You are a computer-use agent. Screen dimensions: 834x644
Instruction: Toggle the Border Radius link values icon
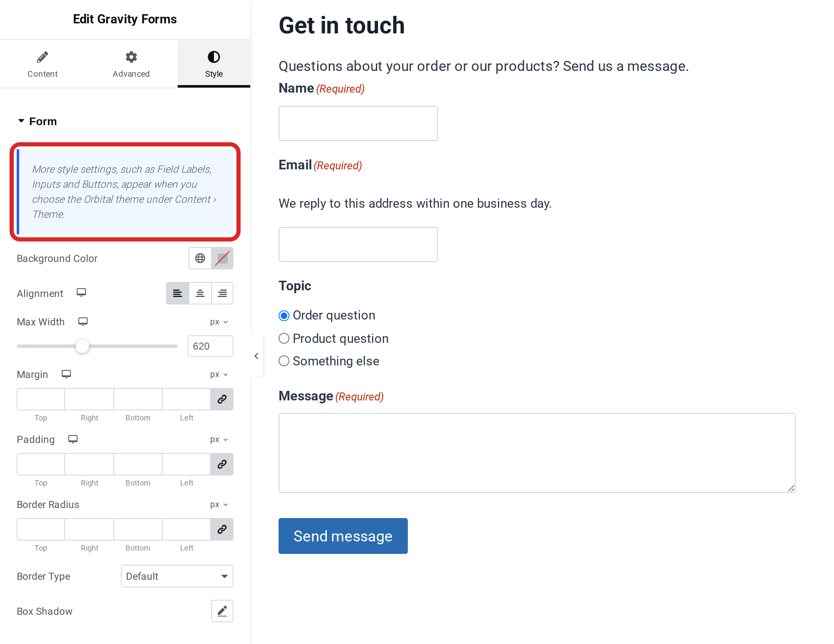point(222,529)
